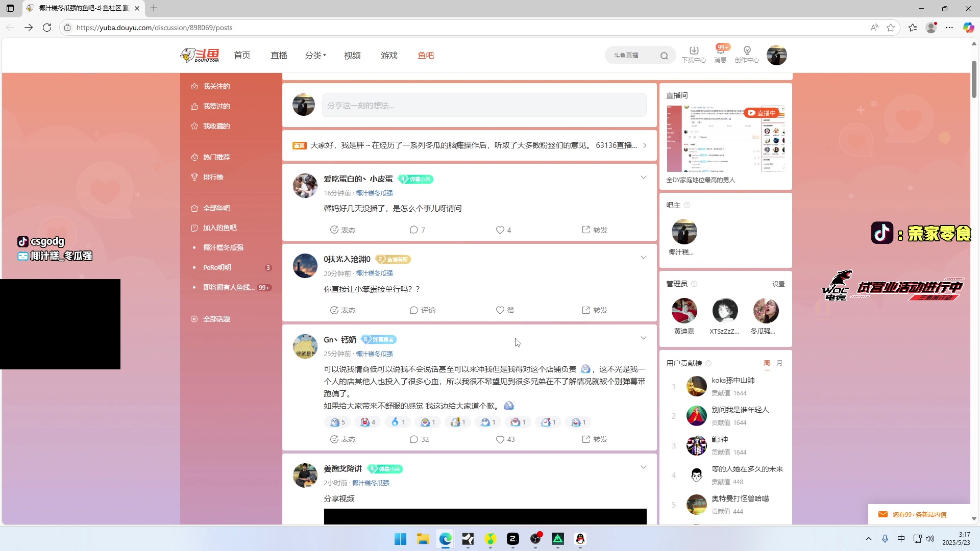Like the 0扶光入沧渊0 post
Viewport: 980px width, 551px height.
click(x=505, y=310)
